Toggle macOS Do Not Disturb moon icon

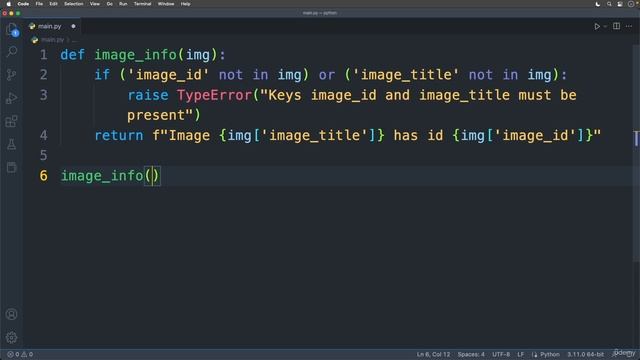pyautogui.click(x=598, y=4)
